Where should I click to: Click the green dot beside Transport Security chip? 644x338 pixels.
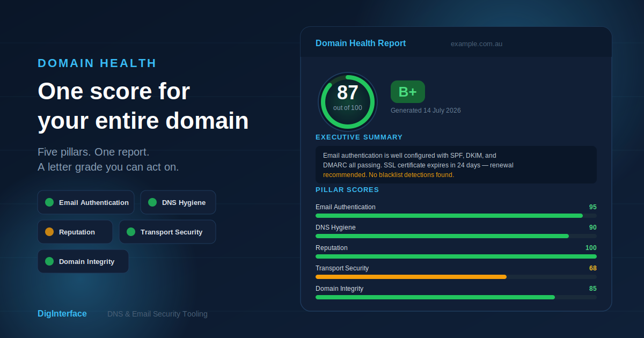coord(131,232)
